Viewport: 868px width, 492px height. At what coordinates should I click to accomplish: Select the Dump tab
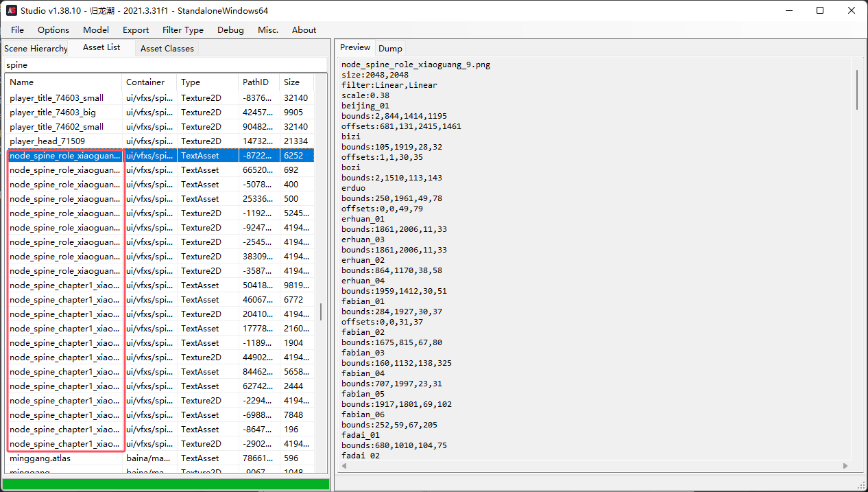(x=391, y=49)
